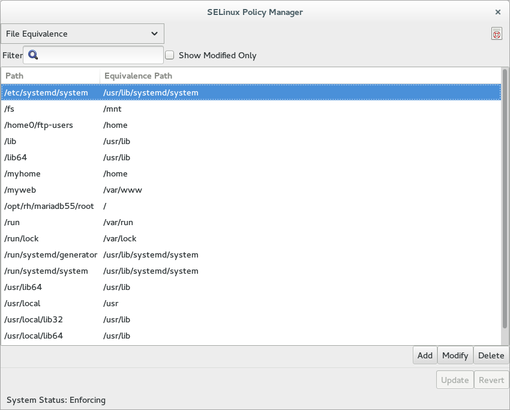The width and height of the screenshot is (510, 410).
Task: Select the /usr/local/lib32 row
Action: coord(251,320)
